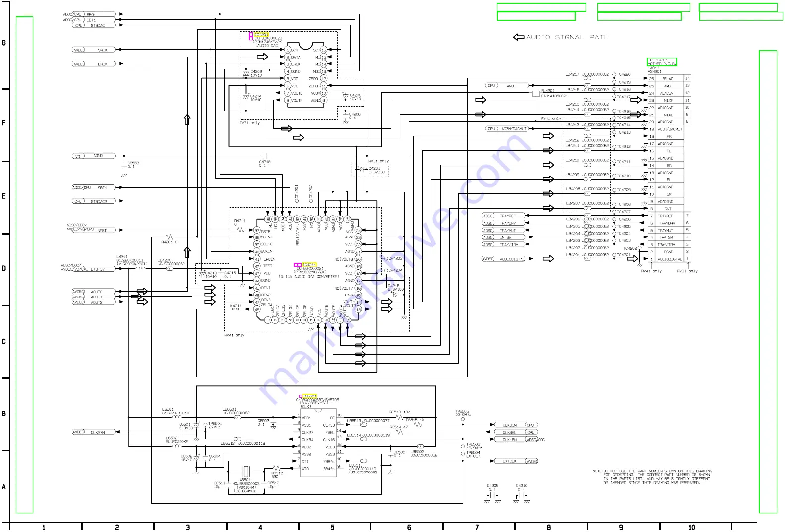Click the L6501 inductor label
Image resolution: width=785 pixels, height=532 pixels.
(x=168, y=409)
